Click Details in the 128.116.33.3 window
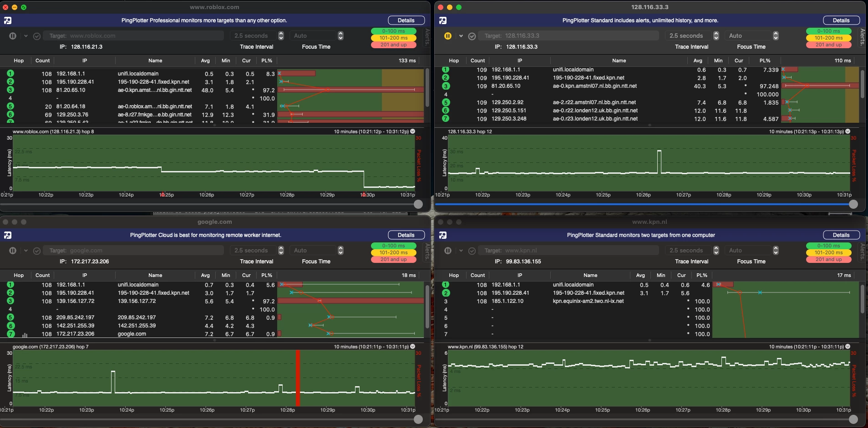 pos(841,20)
